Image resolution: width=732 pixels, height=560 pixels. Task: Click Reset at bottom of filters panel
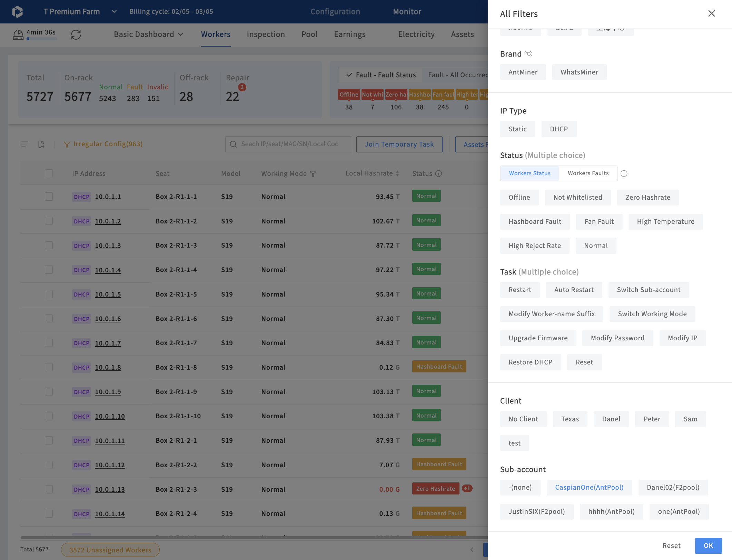point(671,546)
